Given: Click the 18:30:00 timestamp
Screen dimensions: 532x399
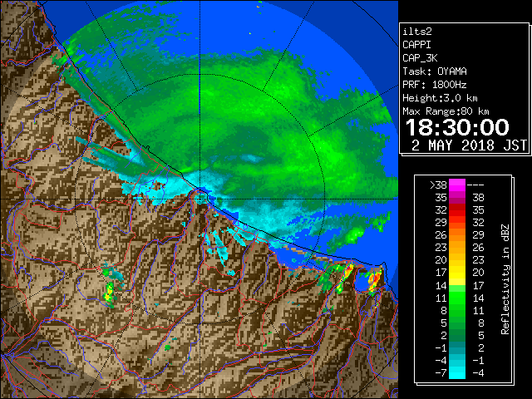Looking at the screenshot, I should click(457, 127).
